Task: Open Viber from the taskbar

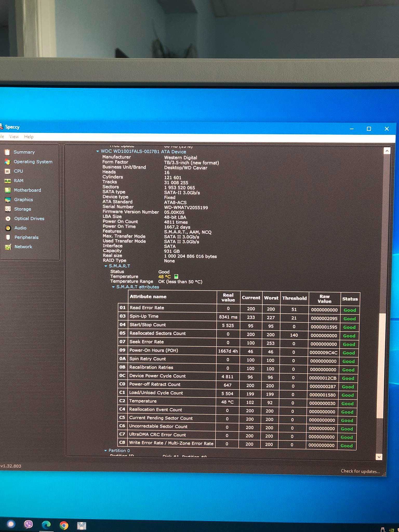Action: 28,524
